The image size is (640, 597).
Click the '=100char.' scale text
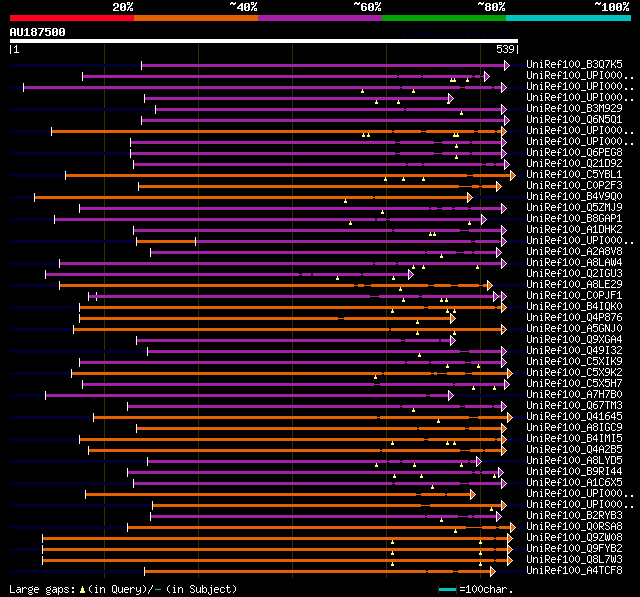coord(486,589)
